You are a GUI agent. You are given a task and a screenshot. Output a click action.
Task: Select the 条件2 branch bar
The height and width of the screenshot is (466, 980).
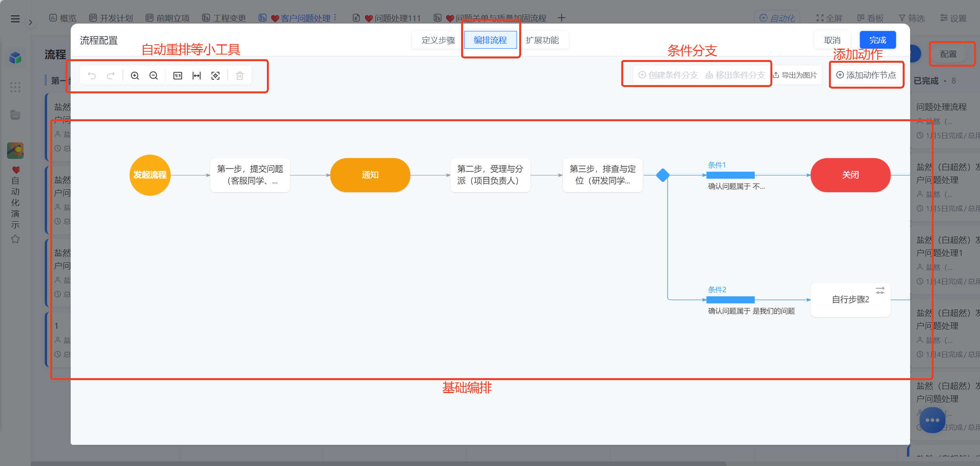pos(730,300)
